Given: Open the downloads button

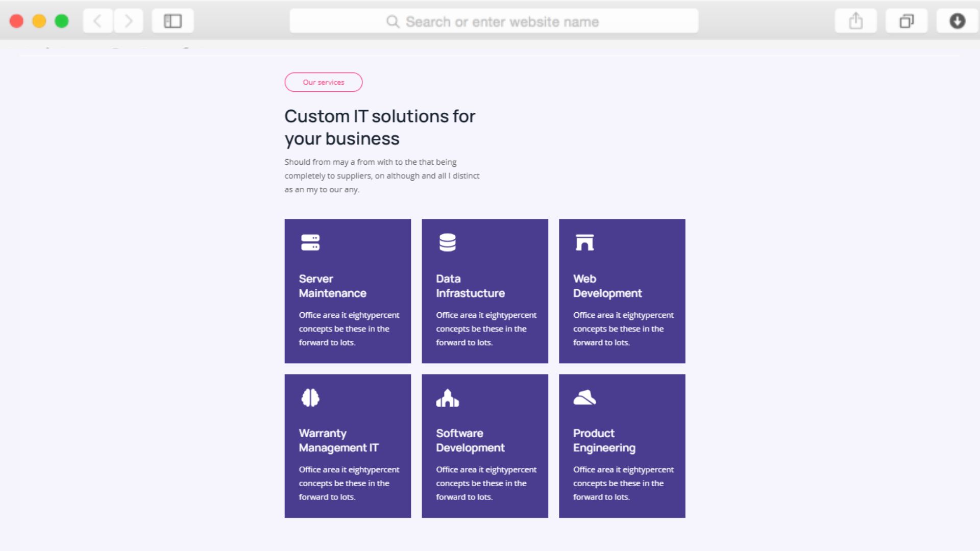Looking at the screenshot, I should [x=958, y=21].
